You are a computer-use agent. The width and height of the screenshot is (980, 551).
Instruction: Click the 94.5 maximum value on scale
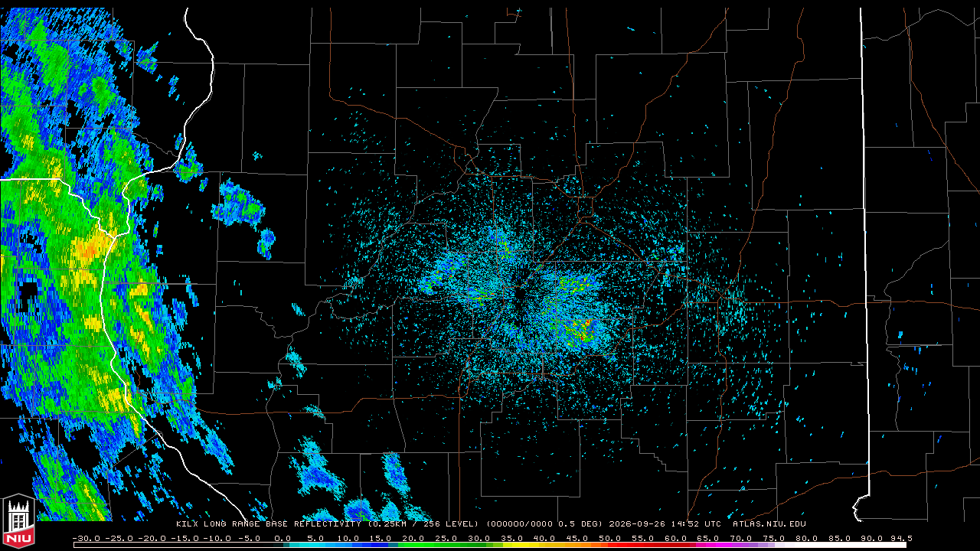click(x=900, y=538)
